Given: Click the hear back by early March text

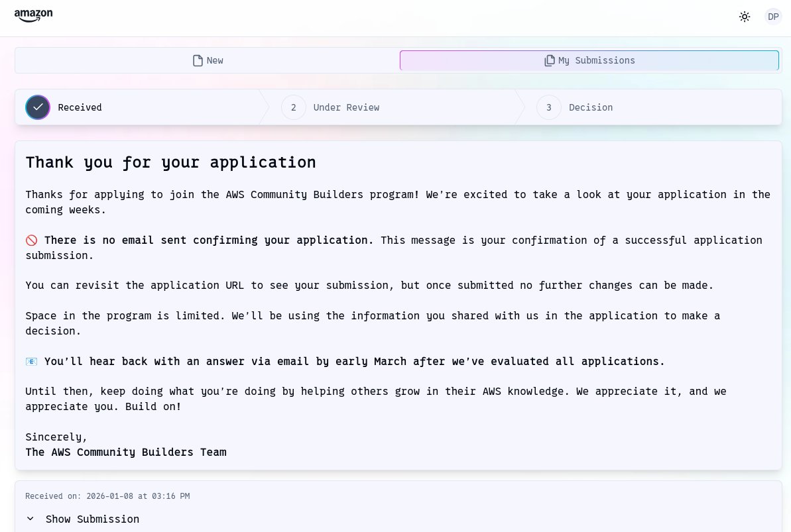Looking at the screenshot, I should click(x=355, y=362).
